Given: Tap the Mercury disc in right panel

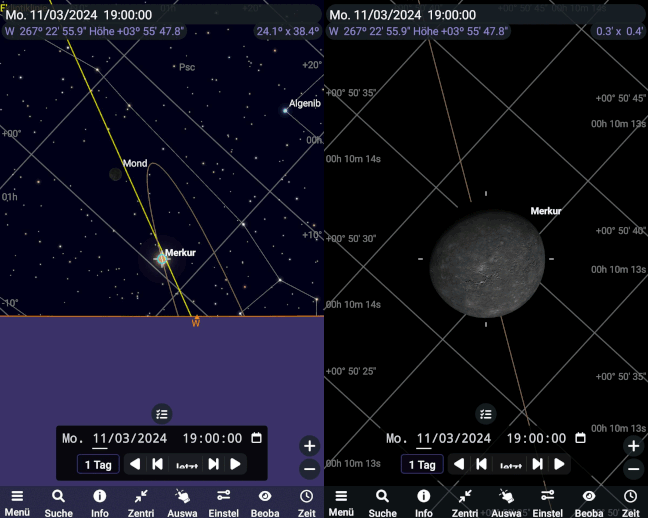Looking at the screenshot, I should pos(487,264).
